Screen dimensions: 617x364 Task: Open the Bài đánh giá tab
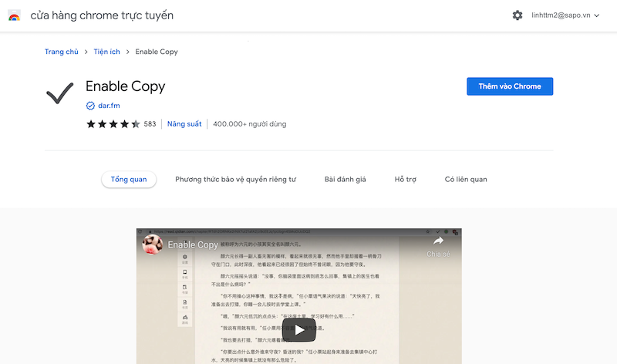click(345, 180)
